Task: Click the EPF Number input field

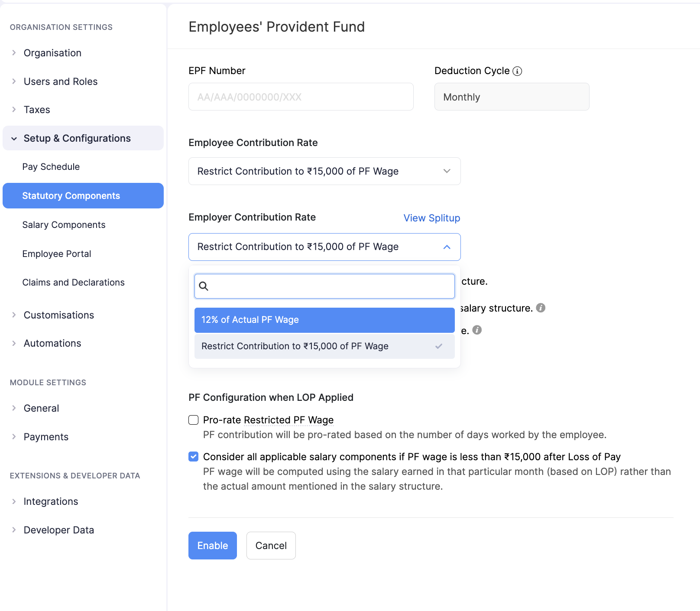Action: click(x=301, y=97)
